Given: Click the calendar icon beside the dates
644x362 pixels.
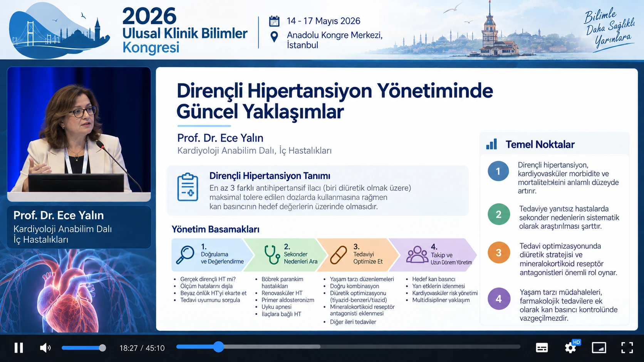Looking at the screenshot, I should click(x=274, y=21).
